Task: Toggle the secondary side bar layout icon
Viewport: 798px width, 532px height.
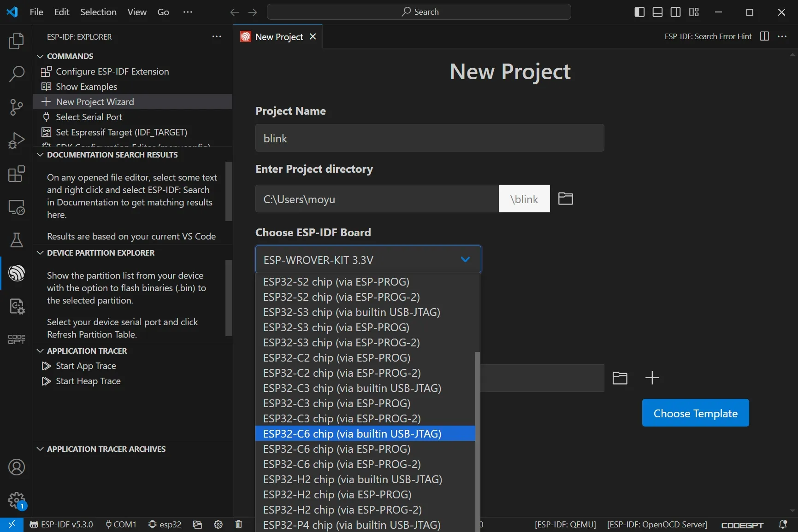Action: pyautogui.click(x=675, y=12)
